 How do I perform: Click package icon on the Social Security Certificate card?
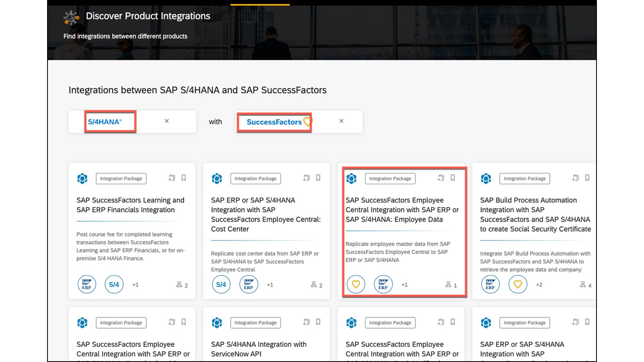486,178
